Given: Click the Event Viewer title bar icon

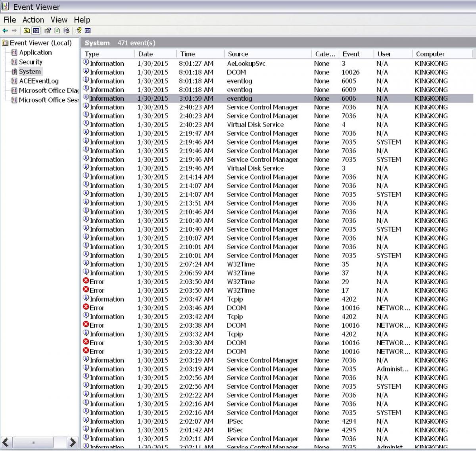Looking at the screenshot, I should tap(5, 6).
